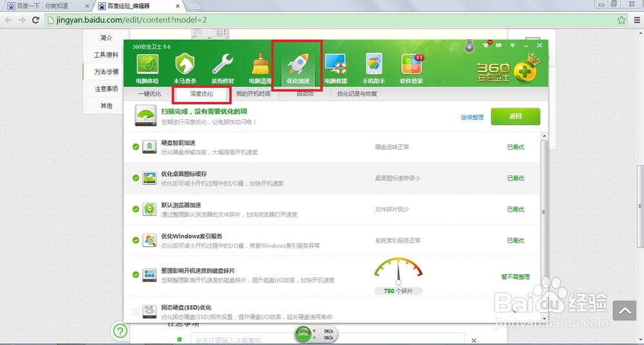
Task: Click 系统索引服务正常 status text
Action: [x=397, y=241]
